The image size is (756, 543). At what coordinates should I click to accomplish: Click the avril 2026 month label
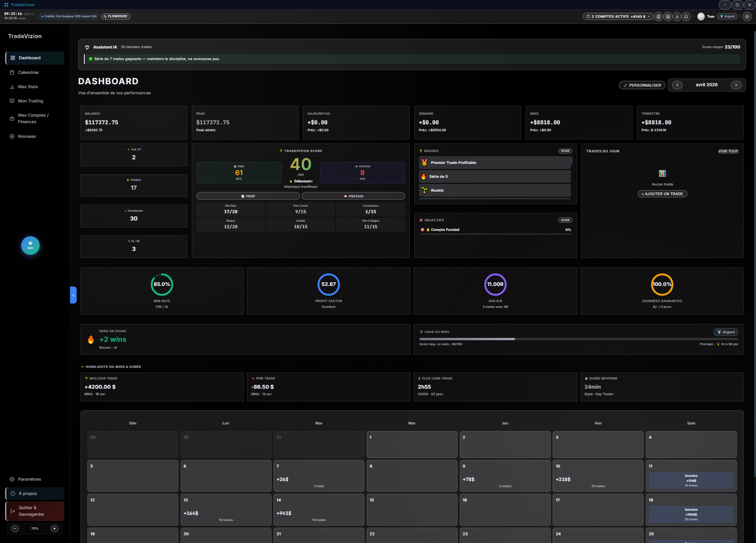click(706, 85)
